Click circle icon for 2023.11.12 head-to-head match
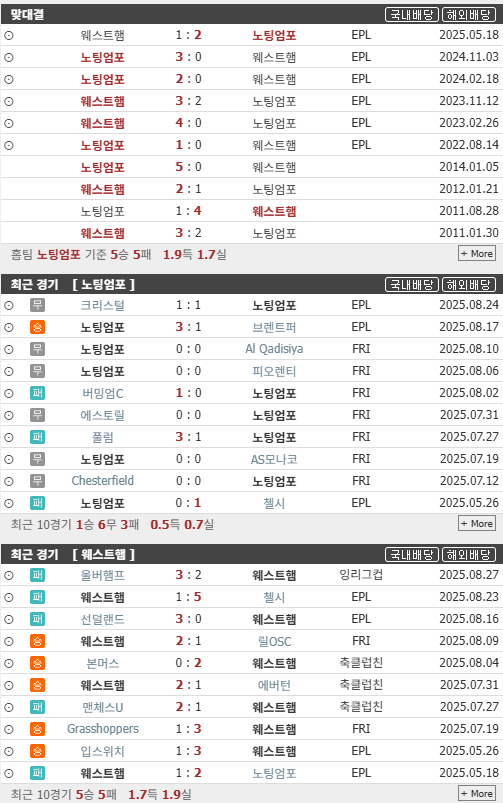 click(9, 102)
